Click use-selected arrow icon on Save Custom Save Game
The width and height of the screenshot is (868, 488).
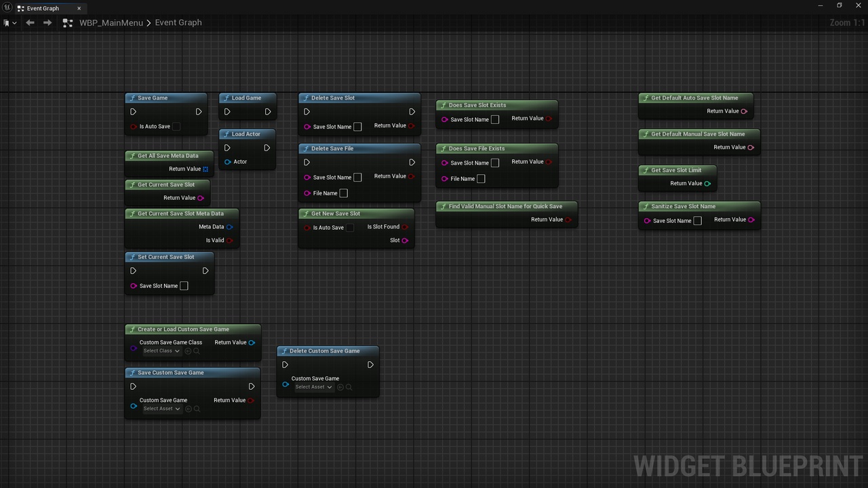[x=189, y=409]
